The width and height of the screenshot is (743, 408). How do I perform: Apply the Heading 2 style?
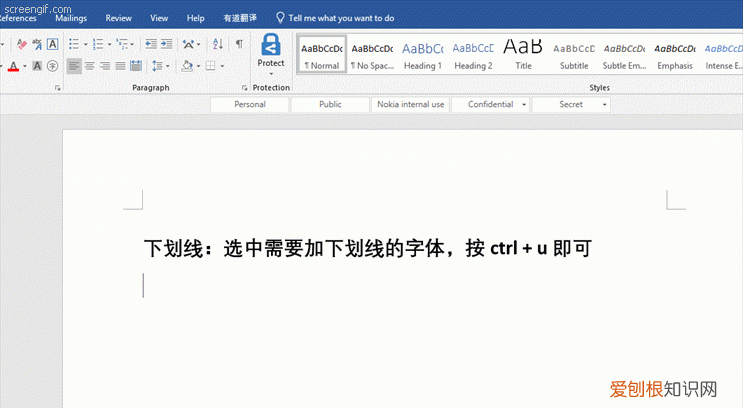coord(473,54)
